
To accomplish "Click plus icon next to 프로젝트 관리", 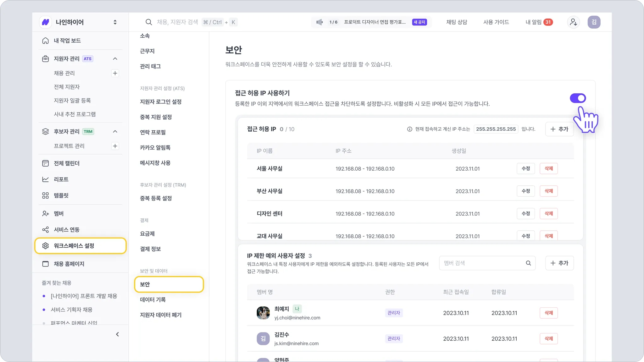I will (115, 146).
